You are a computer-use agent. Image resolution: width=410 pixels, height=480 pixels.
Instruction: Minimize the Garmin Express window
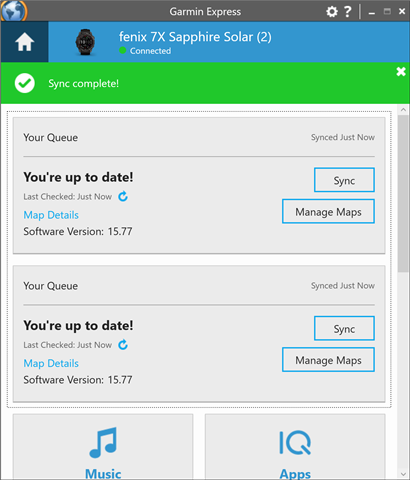point(372,12)
